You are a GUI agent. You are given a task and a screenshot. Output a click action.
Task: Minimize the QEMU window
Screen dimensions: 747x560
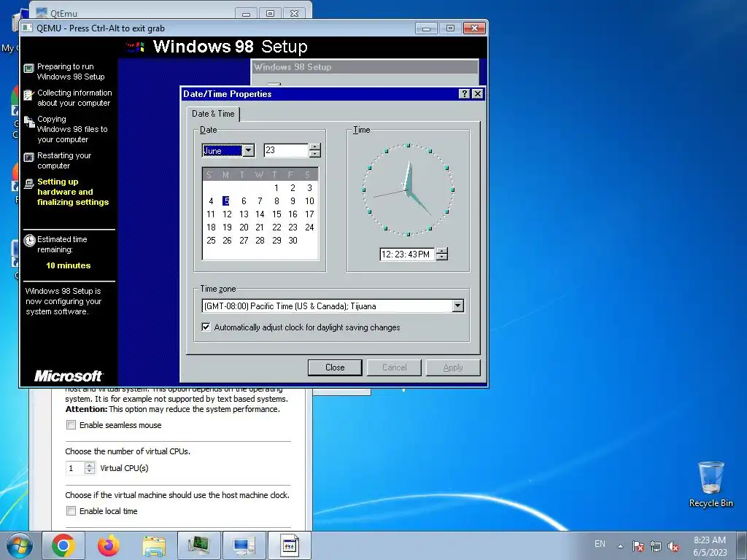pyautogui.click(x=426, y=28)
